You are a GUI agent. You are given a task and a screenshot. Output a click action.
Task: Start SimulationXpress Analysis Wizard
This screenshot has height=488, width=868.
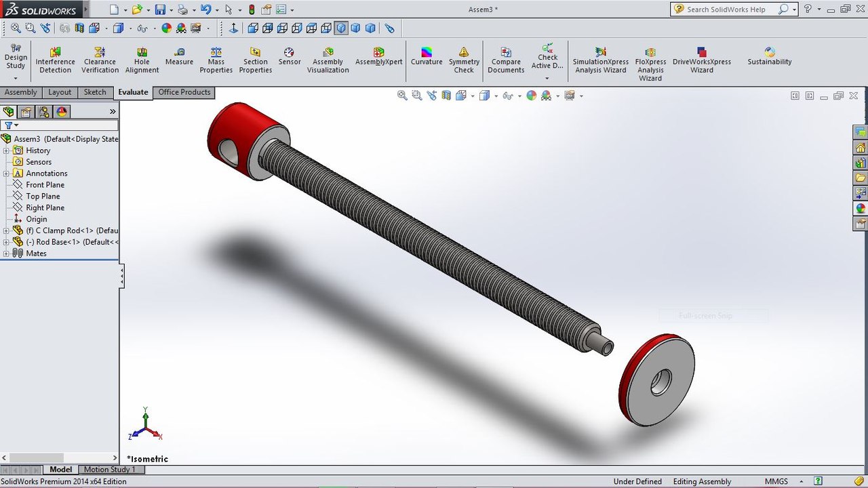(x=600, y=60)
